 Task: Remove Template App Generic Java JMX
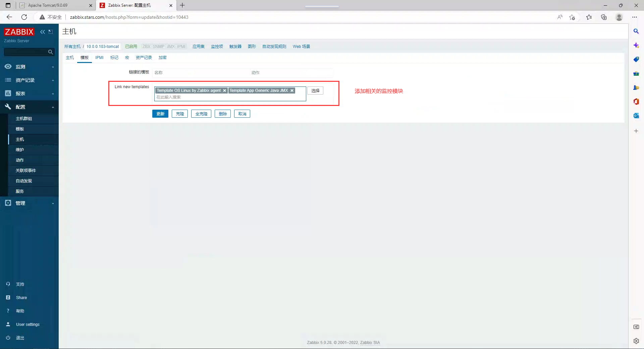292,91
